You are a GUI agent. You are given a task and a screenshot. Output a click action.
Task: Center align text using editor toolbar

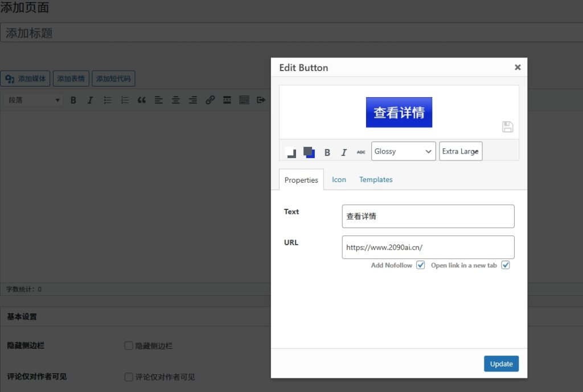[x=176, y=100]
